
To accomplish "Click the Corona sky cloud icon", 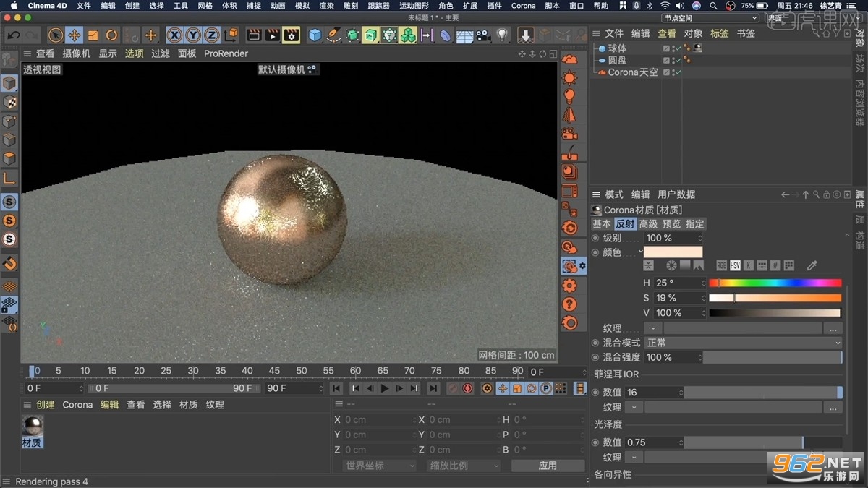I will pos(570,59).
